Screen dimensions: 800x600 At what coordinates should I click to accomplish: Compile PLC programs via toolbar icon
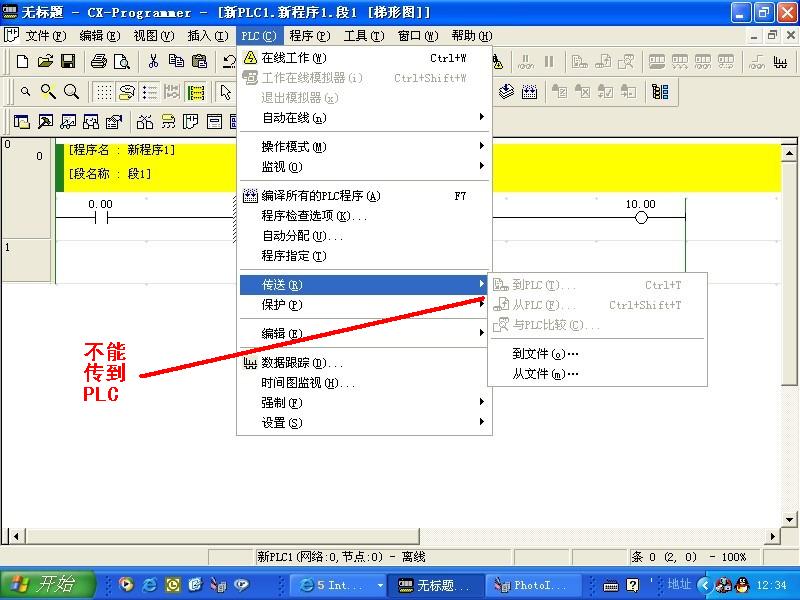[x=530, y=92]
